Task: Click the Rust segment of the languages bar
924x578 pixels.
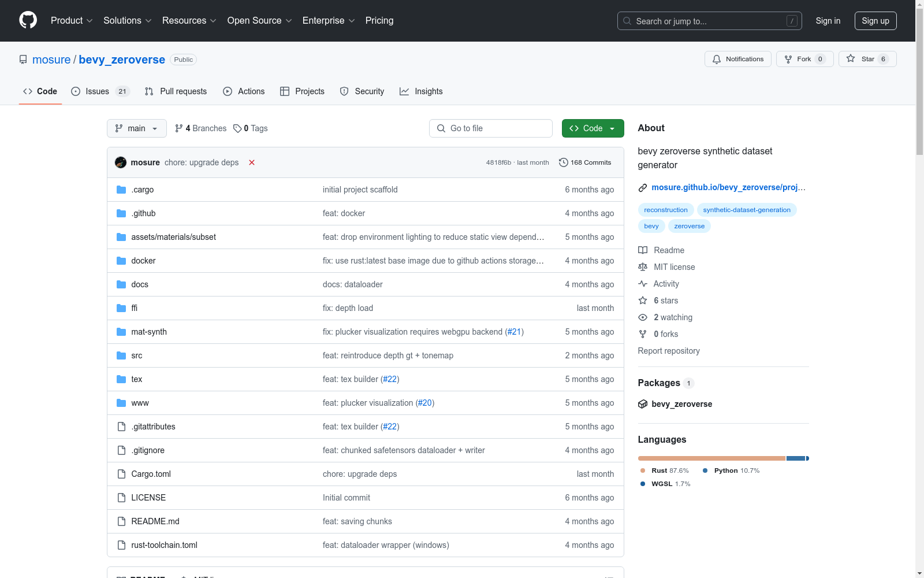Action: 711,458
